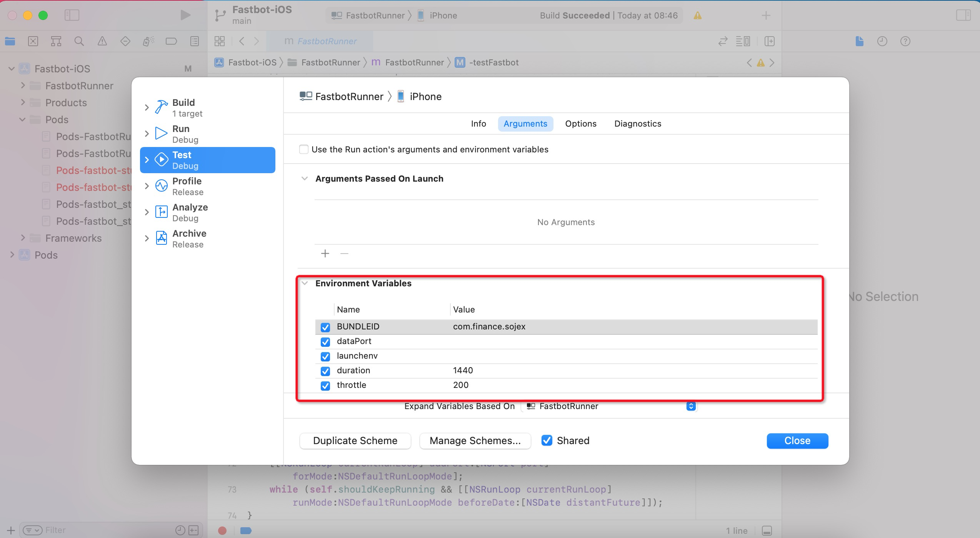Switch to the Diagnostics tab
Screen dimensions: 980x538
(x=637, y=124)
